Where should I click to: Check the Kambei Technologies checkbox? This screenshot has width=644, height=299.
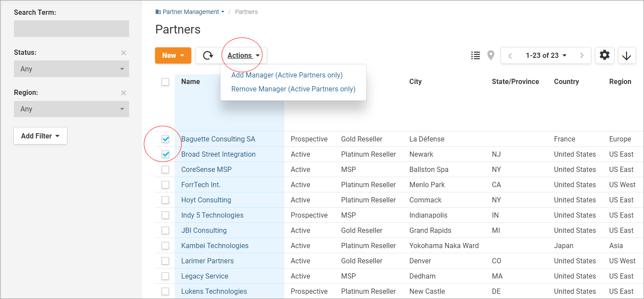point(165,245)
